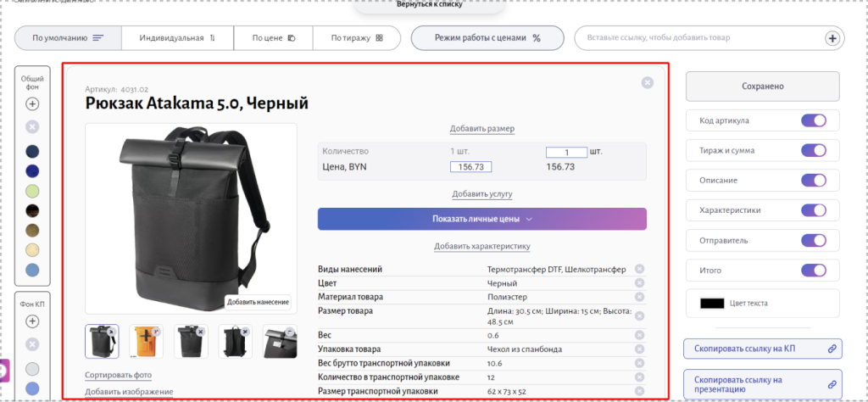Image resolution: width=868 pixels, height=402 pixels.
Task: Open Режим работы с ценами
Action: tap(487, 38)
